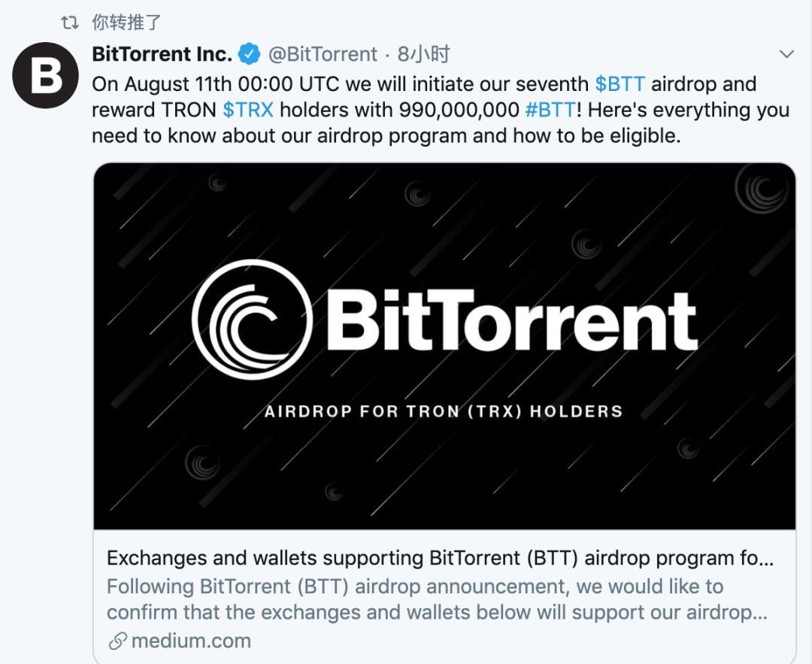
Task: Click the 你转推了 retweeted label
Action: (127, 23)
